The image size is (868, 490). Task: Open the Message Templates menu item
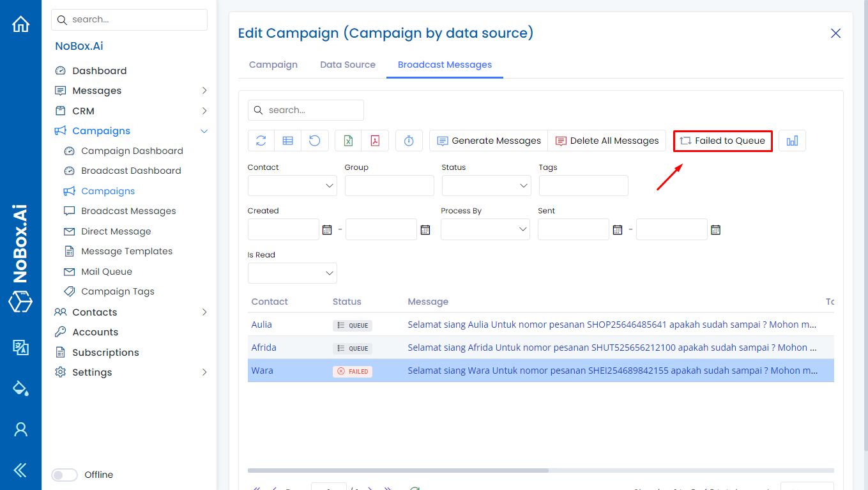click(126, 251)
